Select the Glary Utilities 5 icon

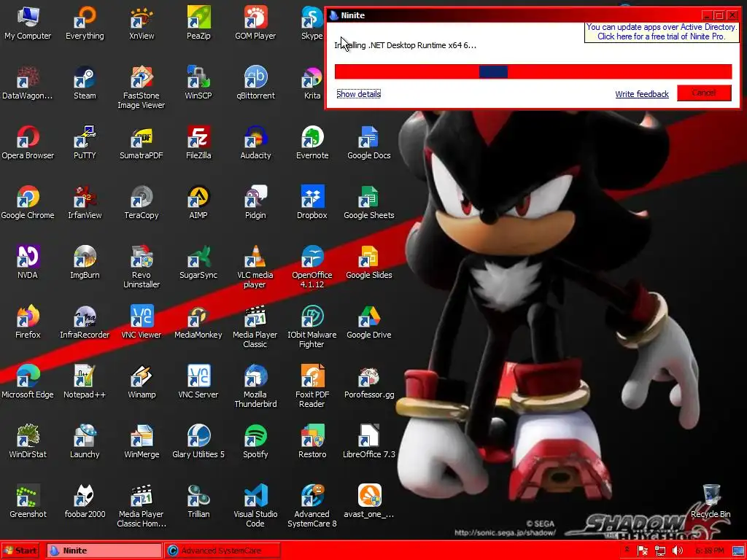[198, 441]
